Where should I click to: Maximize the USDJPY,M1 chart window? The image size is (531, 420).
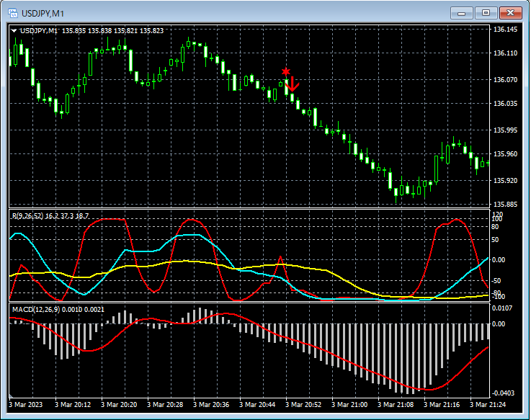[x=486, y=12]
